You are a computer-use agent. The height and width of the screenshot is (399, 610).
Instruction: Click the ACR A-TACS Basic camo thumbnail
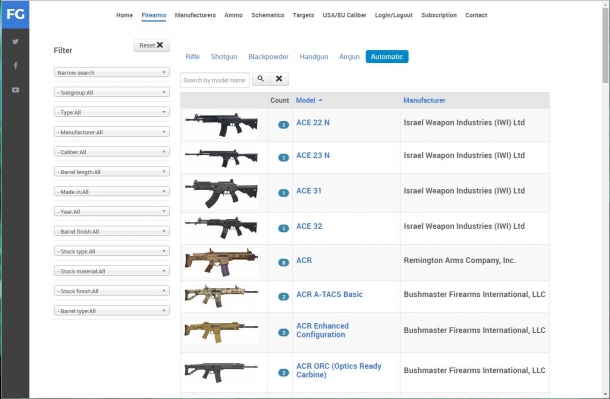[221, 297]
